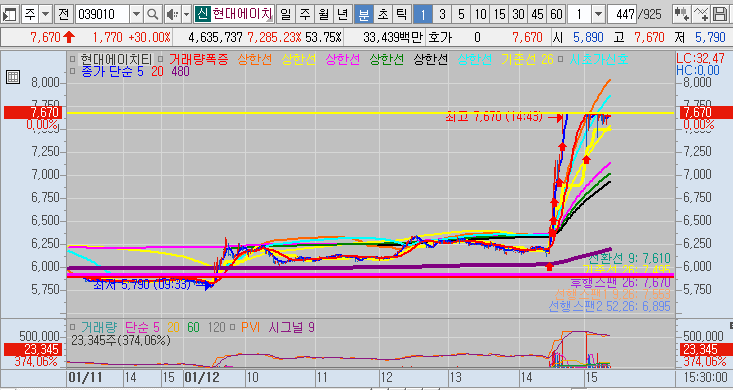Viewport: 733px width, 390px height.
Task: Switch to weekly chart 주
Action: [x=304, y=14]
